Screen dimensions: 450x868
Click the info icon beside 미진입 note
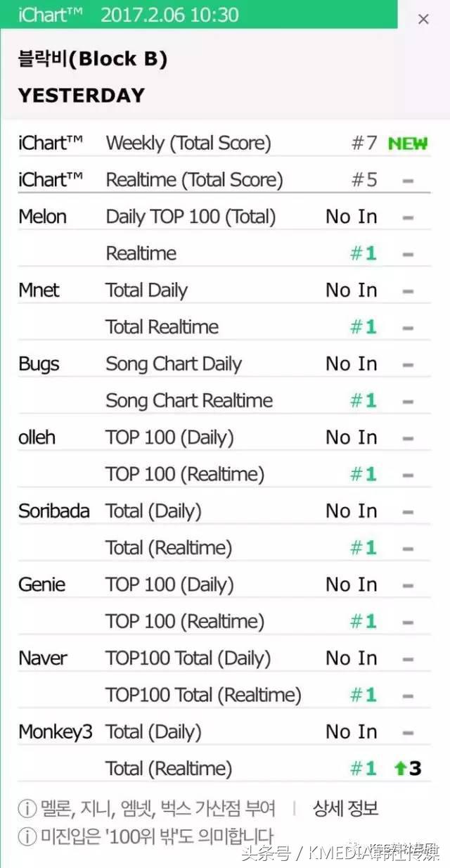coord(27,836)
